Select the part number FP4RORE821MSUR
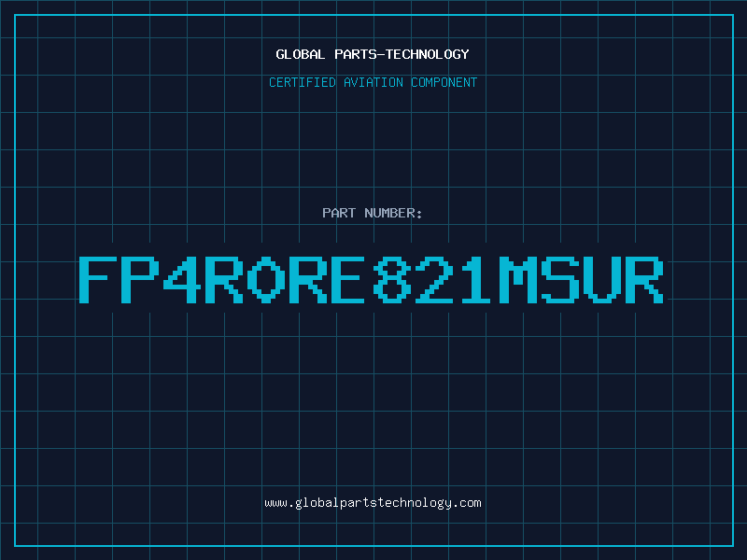 click(x=371, y=279)
